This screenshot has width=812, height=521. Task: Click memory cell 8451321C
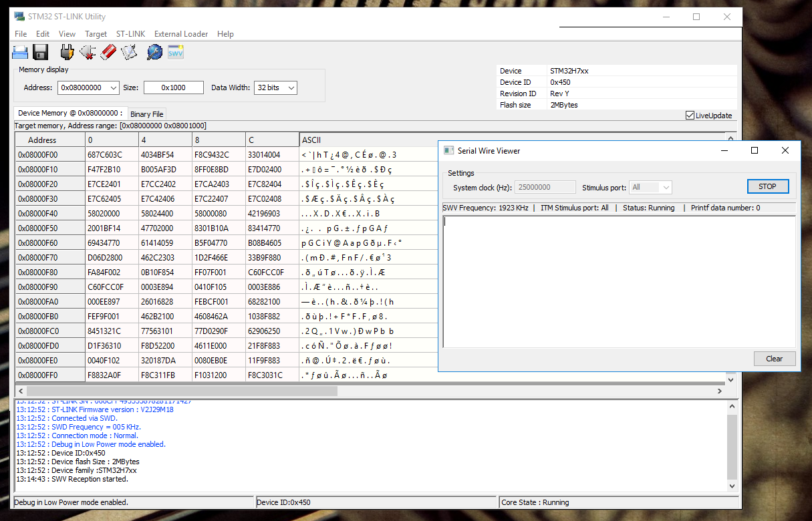click(x=112, y=331)
